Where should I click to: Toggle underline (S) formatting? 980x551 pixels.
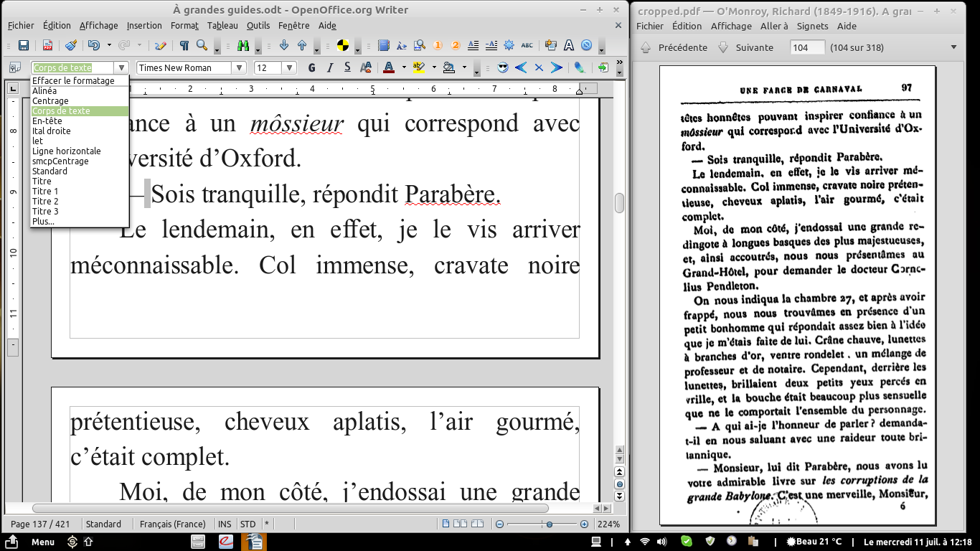(348, 67)
